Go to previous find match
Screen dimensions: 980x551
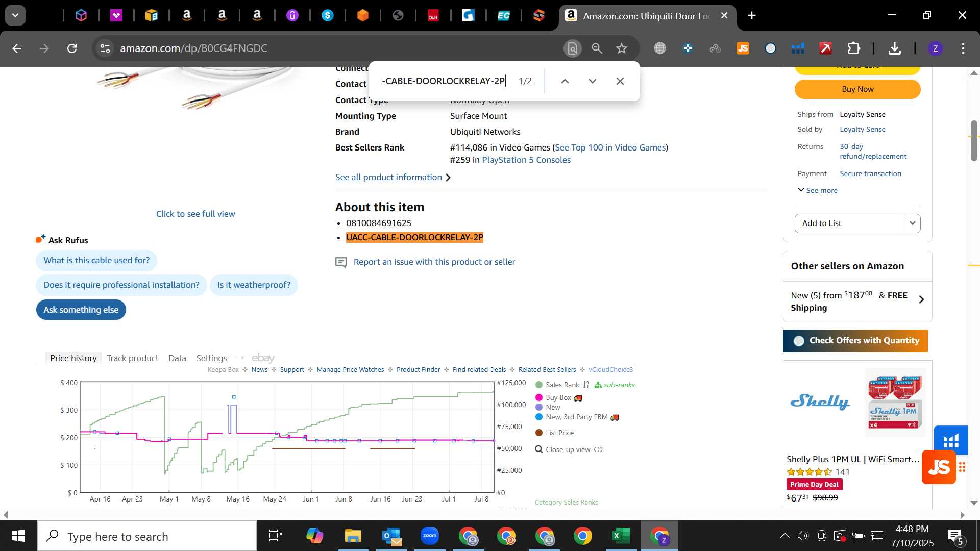(565, 81)
